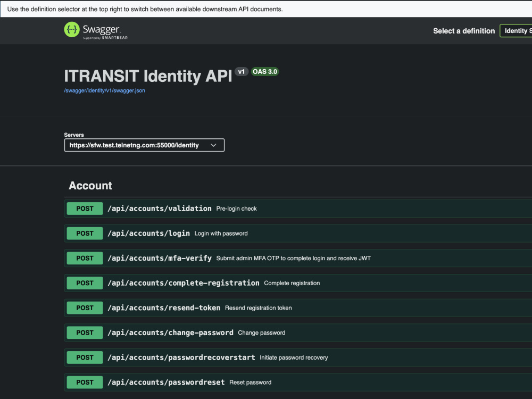Click the 'Initiate password recovery' description

[294, 358]
